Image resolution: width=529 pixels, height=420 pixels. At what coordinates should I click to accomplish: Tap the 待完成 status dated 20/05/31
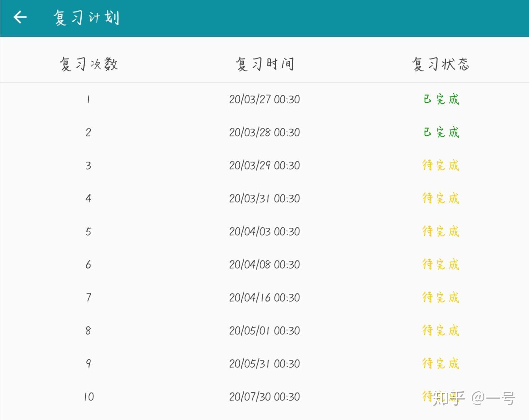pos(441,363)
